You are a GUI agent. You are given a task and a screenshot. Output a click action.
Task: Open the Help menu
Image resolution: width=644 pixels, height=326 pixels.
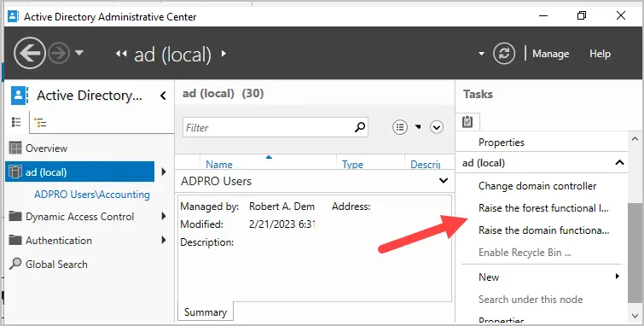coord(600,54)
